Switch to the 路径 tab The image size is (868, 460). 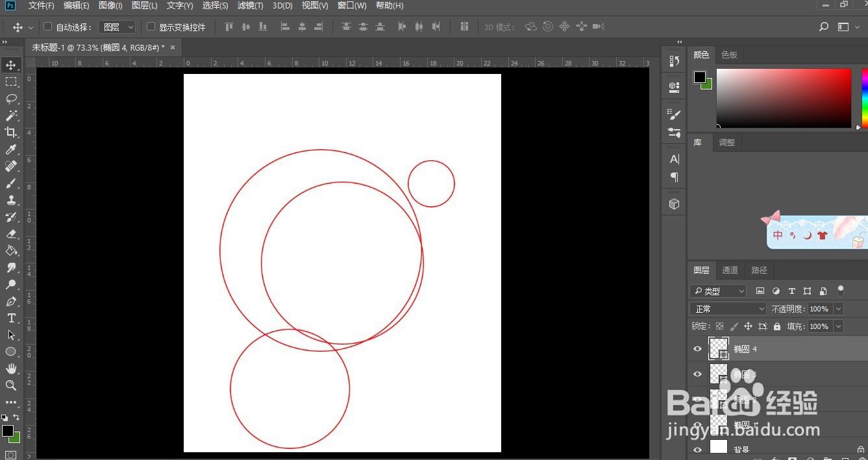pos(759,271)
